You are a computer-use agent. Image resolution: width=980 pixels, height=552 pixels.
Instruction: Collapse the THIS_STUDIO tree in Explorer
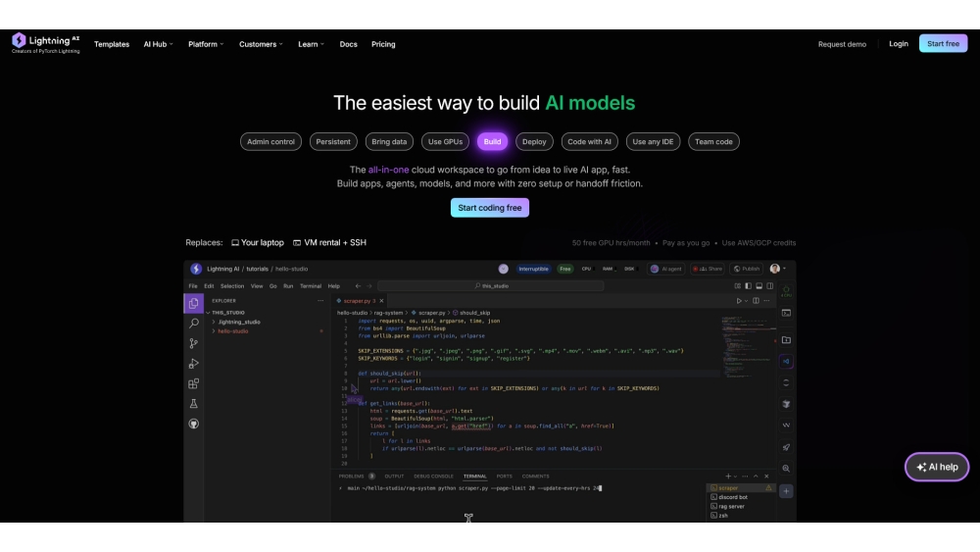point(226,313)
